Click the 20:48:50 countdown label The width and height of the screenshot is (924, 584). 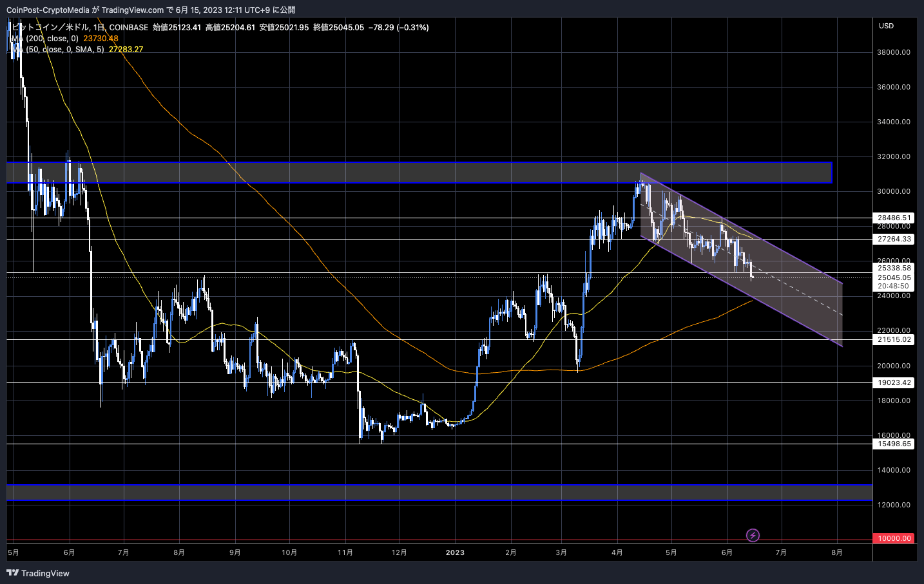893,286
